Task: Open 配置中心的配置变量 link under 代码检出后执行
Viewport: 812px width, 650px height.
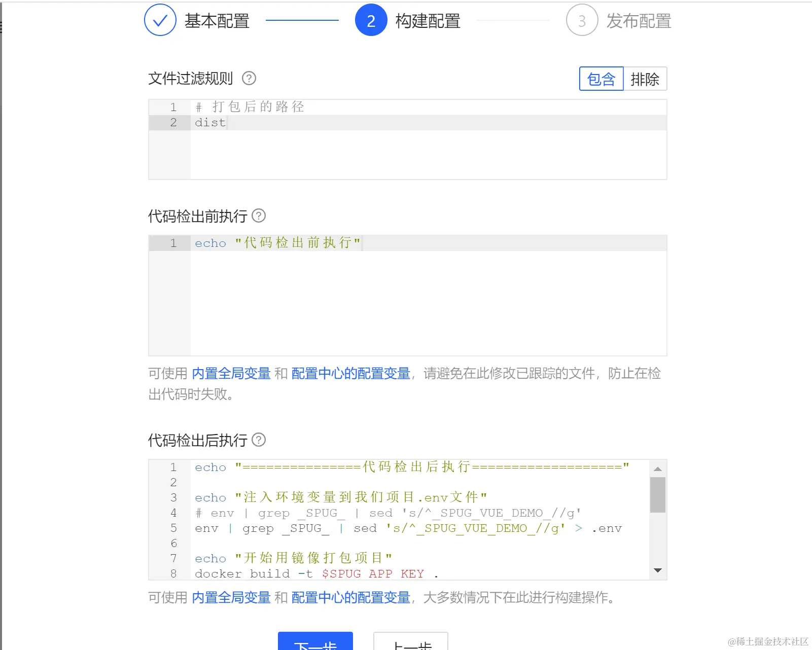Action: click(x=351, y=598)
